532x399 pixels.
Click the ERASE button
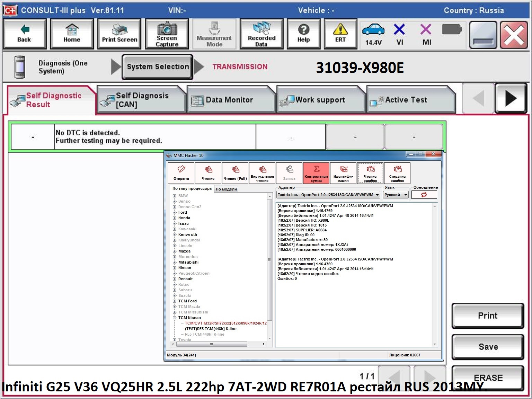[488, 378]
